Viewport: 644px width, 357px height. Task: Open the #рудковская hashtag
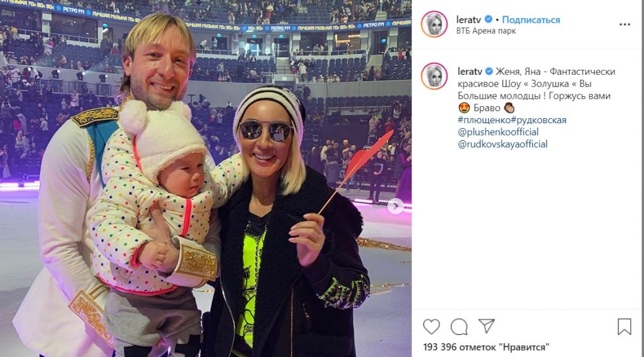539,120
